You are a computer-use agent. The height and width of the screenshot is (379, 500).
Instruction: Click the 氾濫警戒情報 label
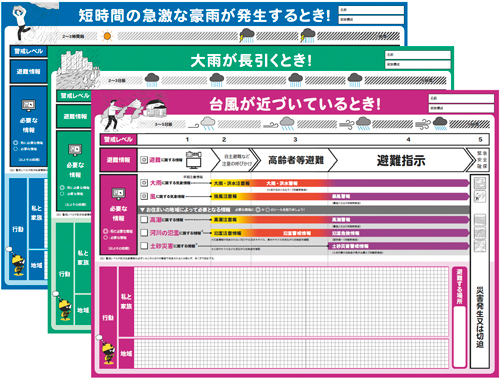297,233
